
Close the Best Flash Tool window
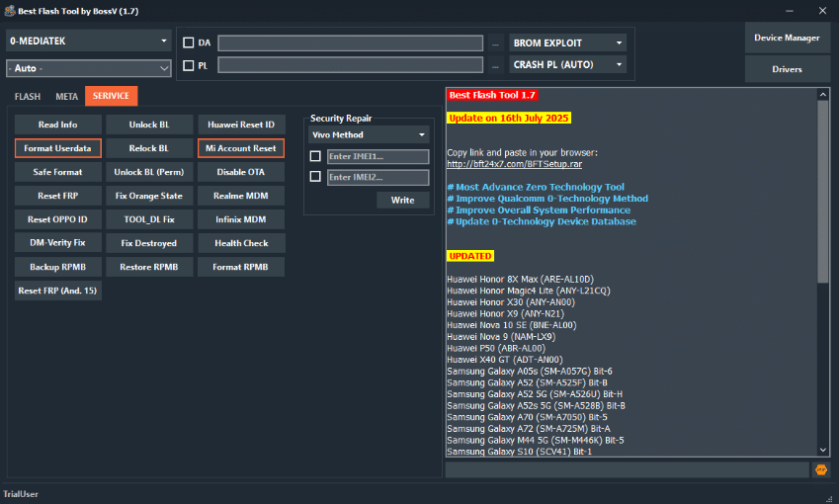click(822, 11)
